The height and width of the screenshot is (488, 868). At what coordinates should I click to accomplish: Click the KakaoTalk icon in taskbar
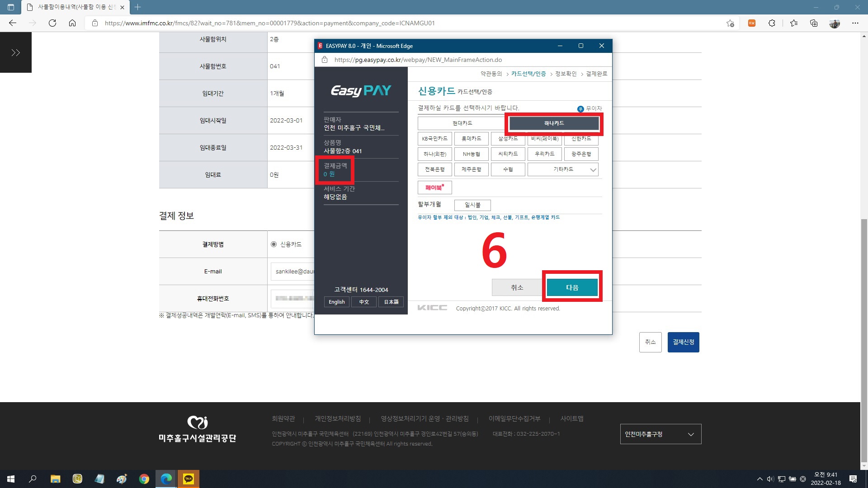point(189,479)
